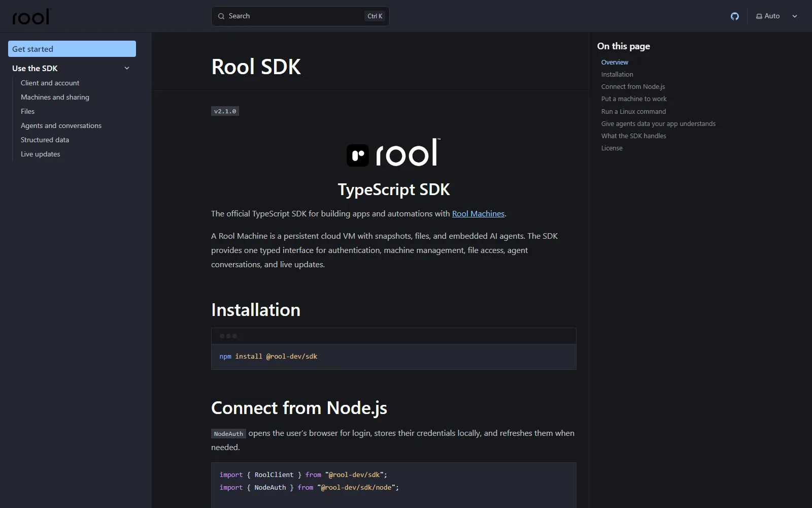
Task: Click the NodeAuth inline code
Action: click(x=228, y=434)
